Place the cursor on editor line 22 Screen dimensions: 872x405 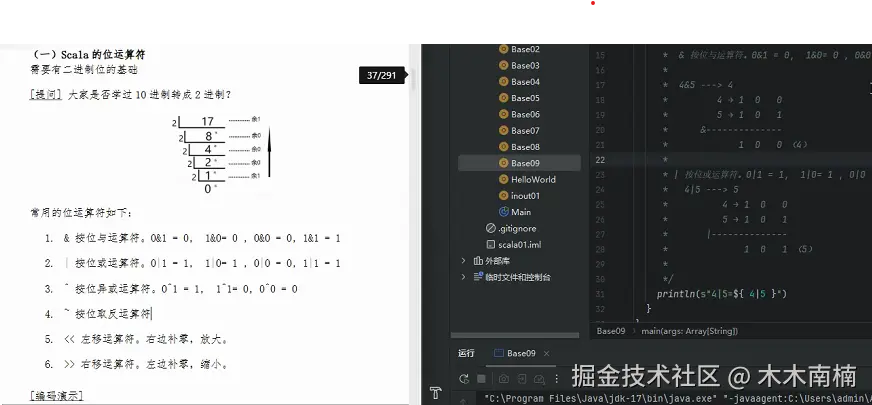[731, 160]
